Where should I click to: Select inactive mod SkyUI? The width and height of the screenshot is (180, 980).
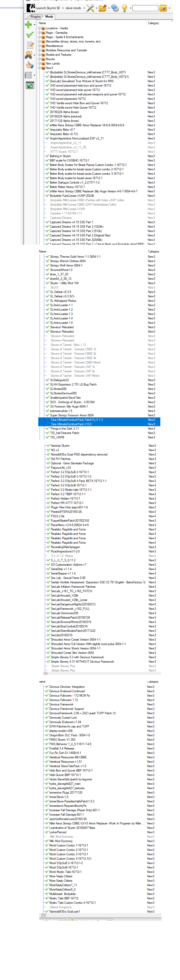[x=54, y=288]
